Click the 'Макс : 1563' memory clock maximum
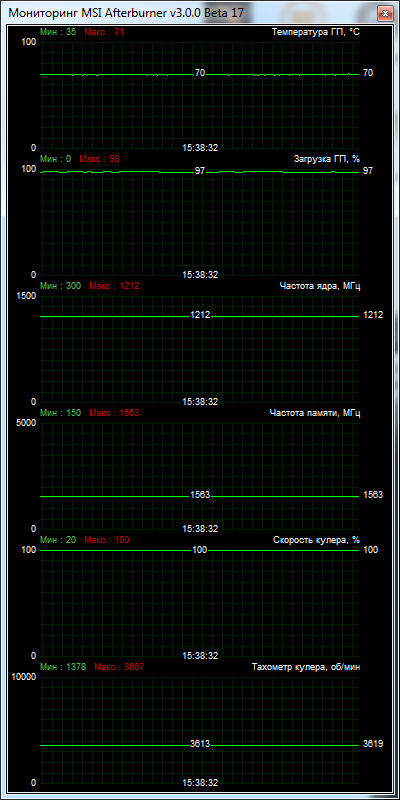This screenshot has height=800, width=400. [114, 413]
